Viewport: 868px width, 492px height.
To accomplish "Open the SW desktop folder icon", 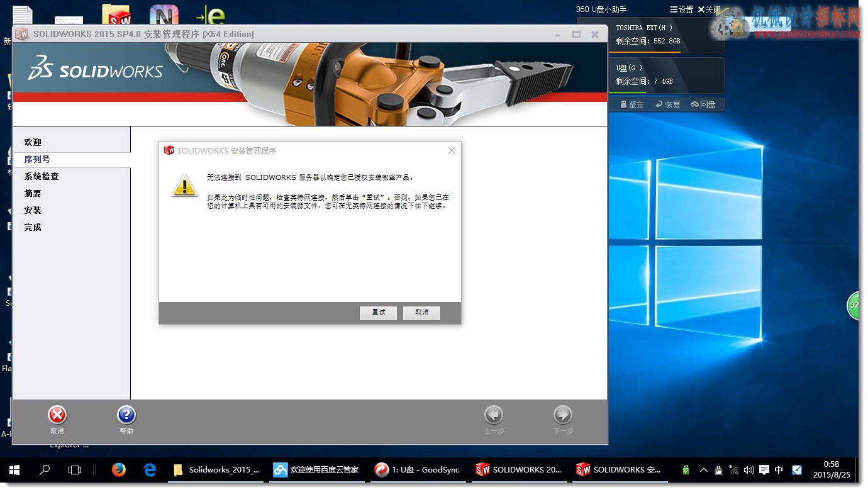I will [116, 15].
